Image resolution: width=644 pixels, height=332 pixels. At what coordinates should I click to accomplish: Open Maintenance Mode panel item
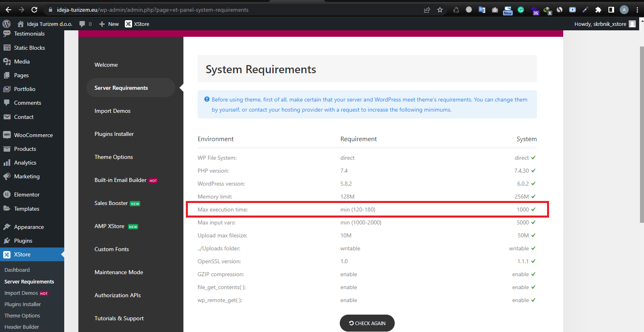[x=119, y=272]
